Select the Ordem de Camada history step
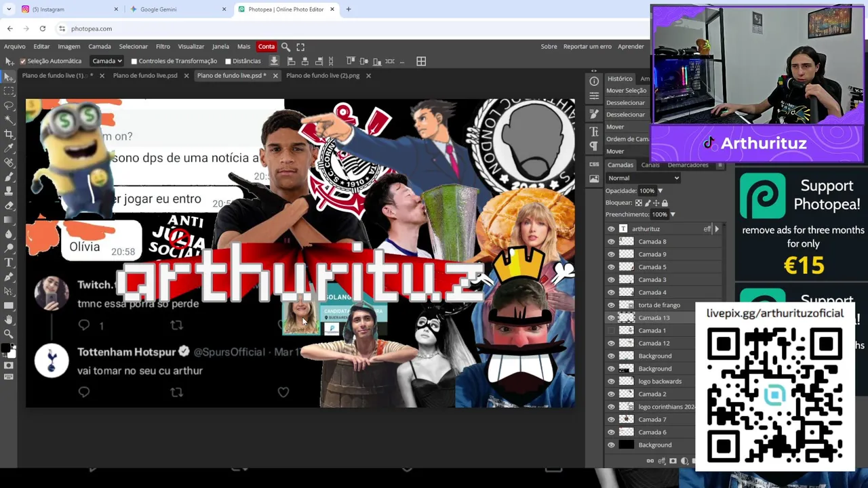Screen dimensions: 868x488 tap(627, 139)
